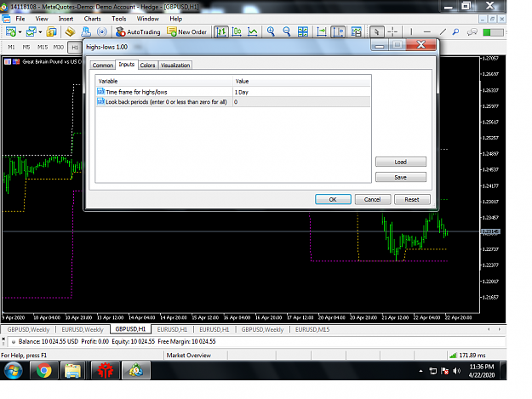532x399 pixels.
Task: Open the Help menu
Action: click(x=175, y=19)
